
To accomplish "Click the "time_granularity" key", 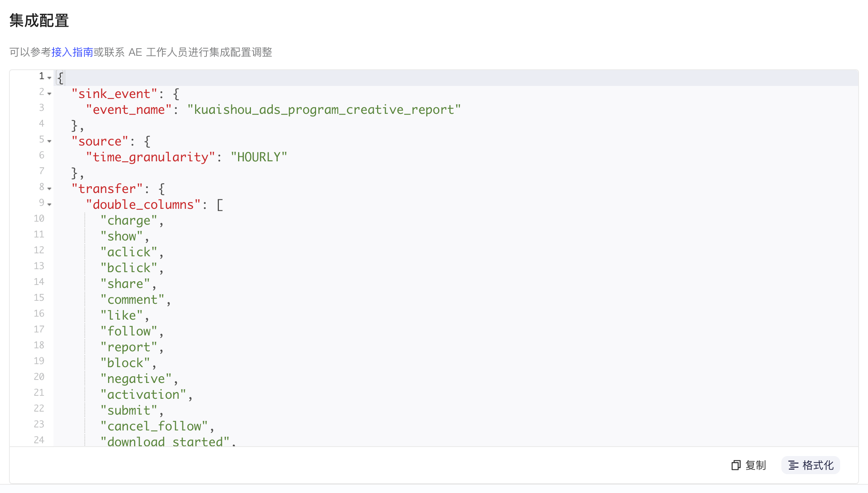I will point(150,157).
